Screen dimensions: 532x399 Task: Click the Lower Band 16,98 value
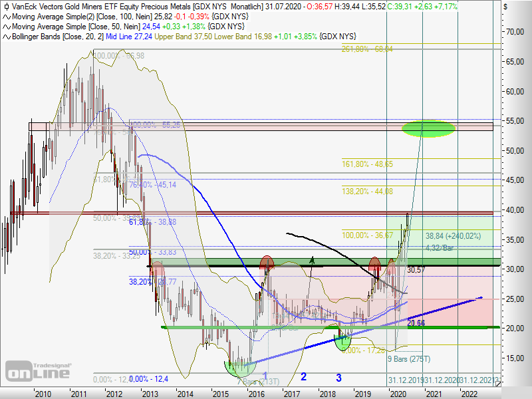click(243, 37)
